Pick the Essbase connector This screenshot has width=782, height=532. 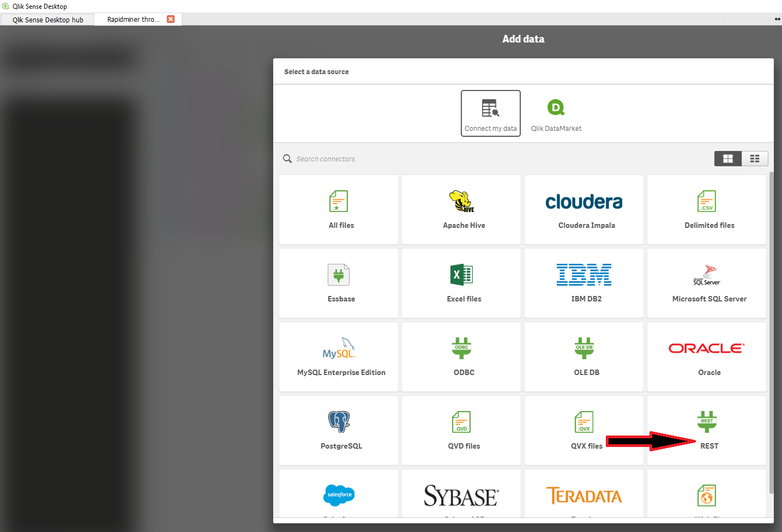pos(339,283)
